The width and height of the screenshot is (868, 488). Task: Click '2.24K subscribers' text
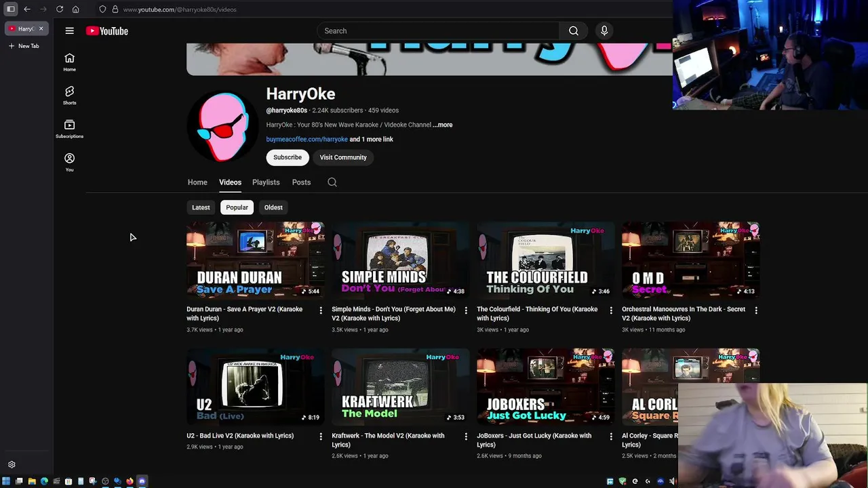(x=337, y=110)
